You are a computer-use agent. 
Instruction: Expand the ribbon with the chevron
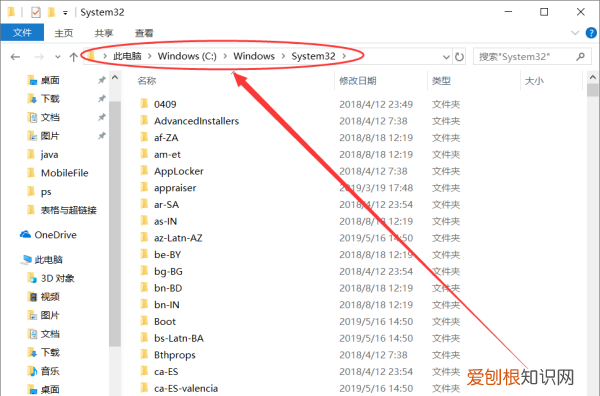pyautogui.click(x=574, y=33)
